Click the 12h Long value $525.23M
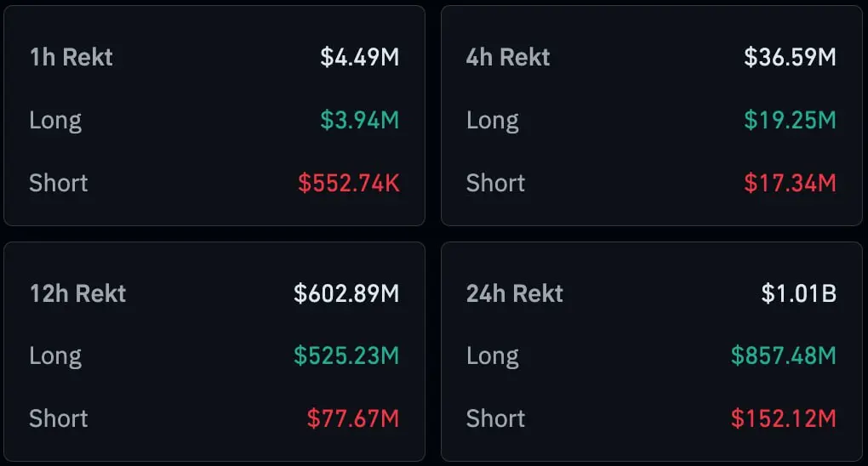 (346, 355)
